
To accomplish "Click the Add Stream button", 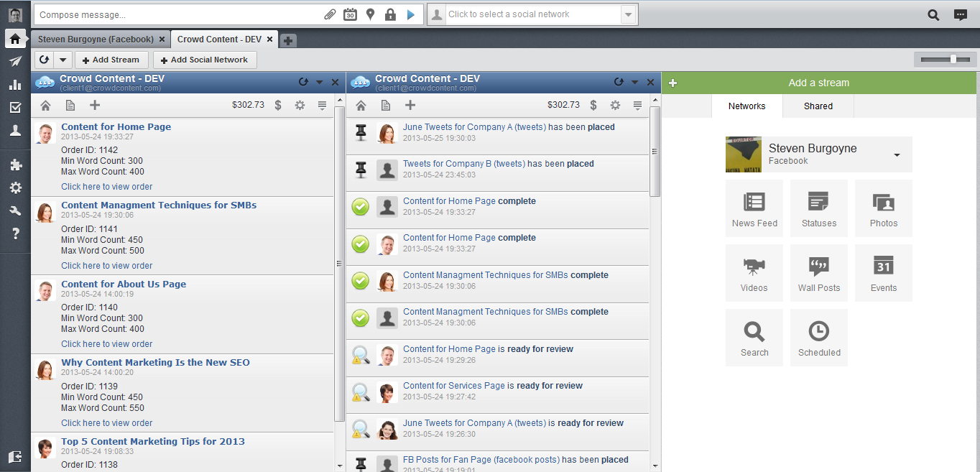I will point(112,60).
